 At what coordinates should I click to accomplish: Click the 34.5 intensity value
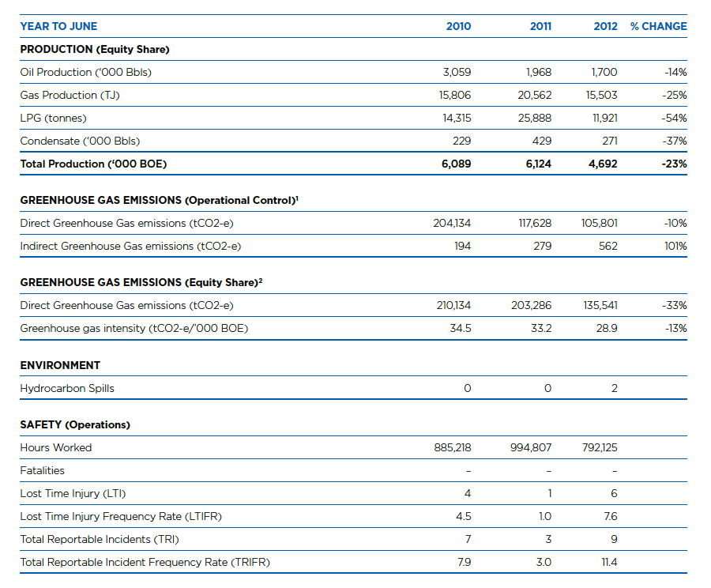(461, 329)
